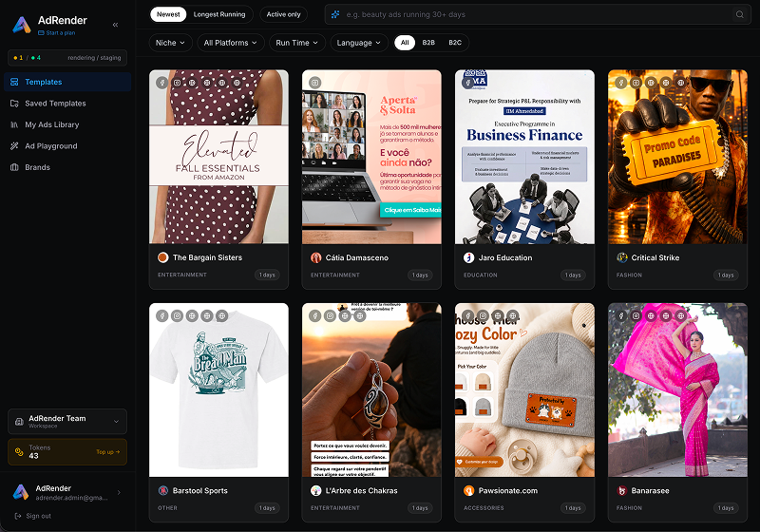760x532 pixels.
Task: Click the OTHER category label on Barstool Sports
Action: 167,508
